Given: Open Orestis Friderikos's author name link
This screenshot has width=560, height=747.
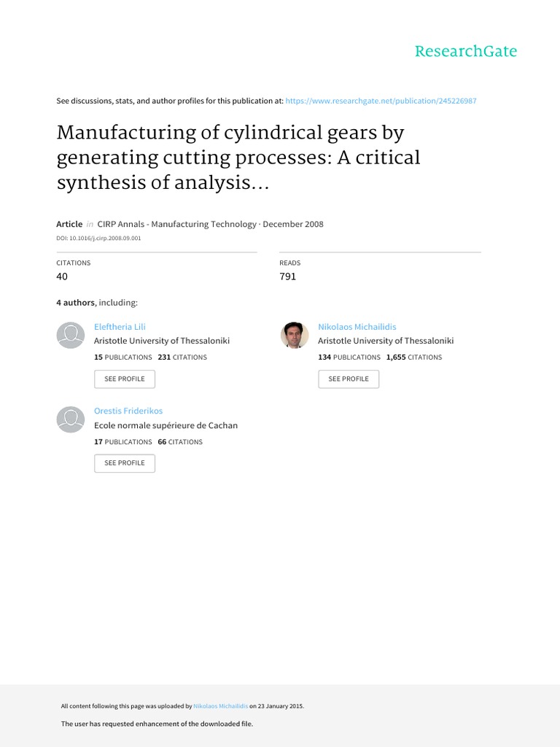Looking at the screenshot, I should [128, 411].
